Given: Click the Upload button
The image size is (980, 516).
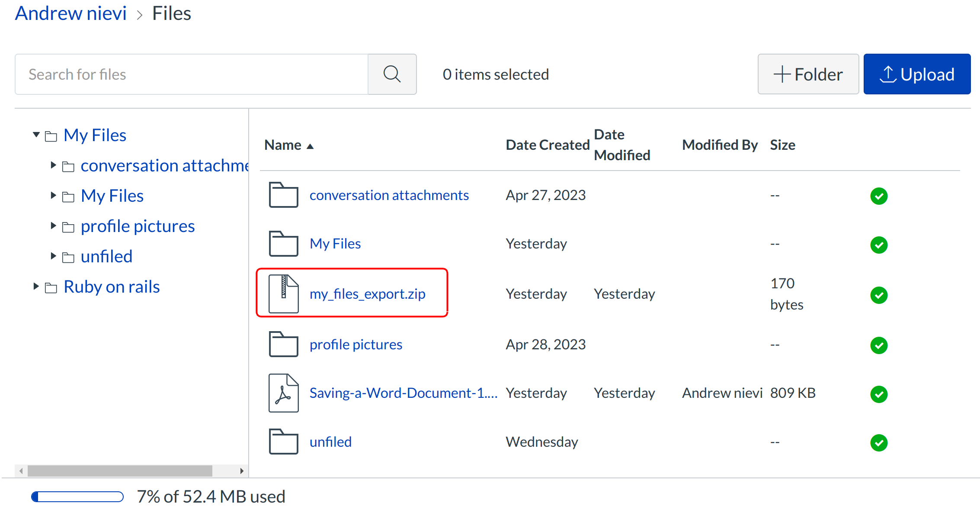Looking at the screenshot, I should [916, 74].
